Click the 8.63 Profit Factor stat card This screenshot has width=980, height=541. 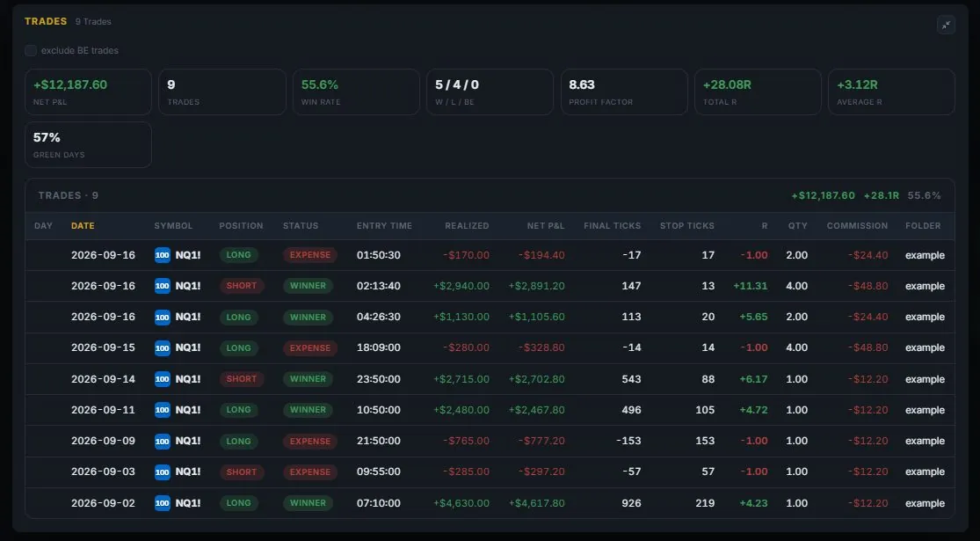(624, 92)
